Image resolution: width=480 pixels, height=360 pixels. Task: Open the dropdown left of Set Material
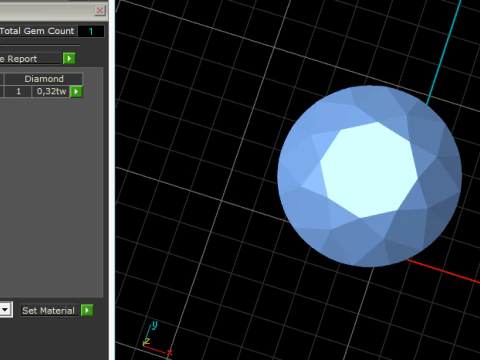[x=5, y=310]
